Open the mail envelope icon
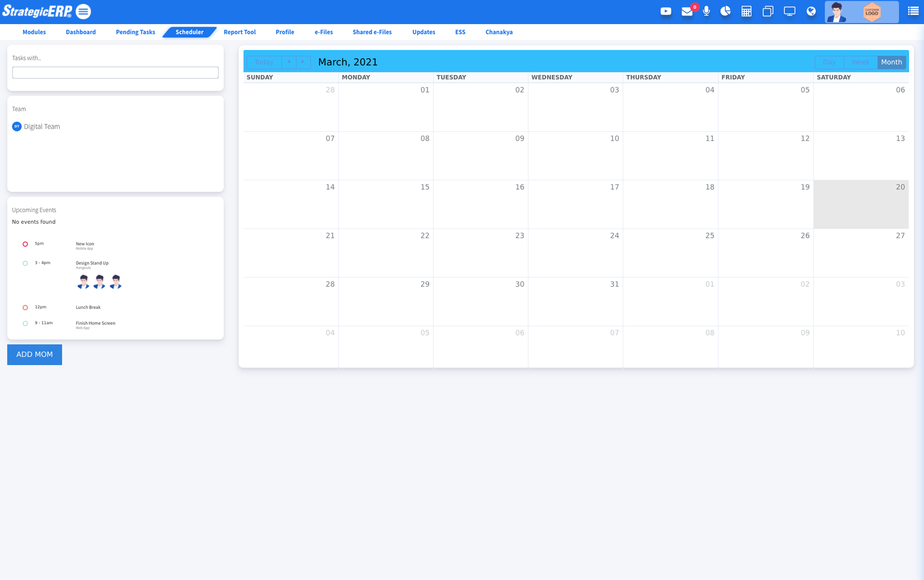 point(687,12)
